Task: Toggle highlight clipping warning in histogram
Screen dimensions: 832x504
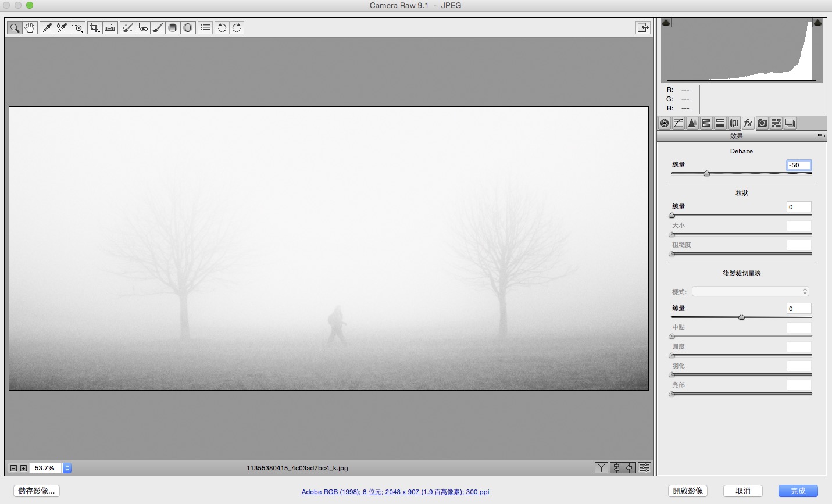Action: [817, 23]
